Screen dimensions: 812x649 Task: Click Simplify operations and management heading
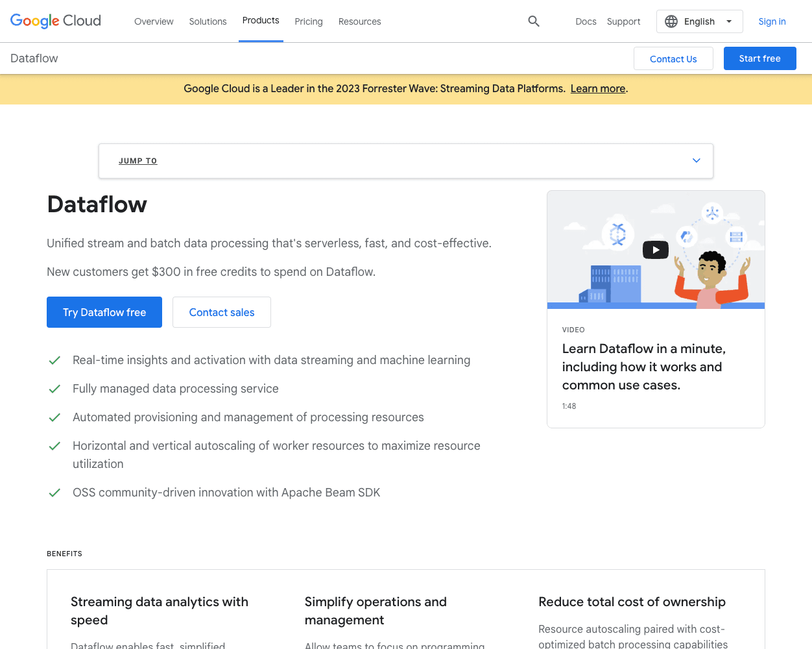point(376,611)
